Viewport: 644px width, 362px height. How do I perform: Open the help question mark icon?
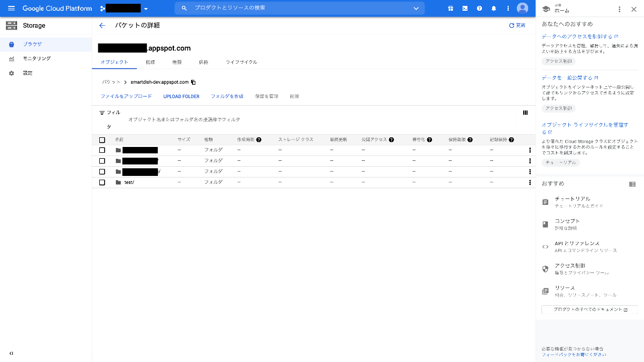coord(479,9)
